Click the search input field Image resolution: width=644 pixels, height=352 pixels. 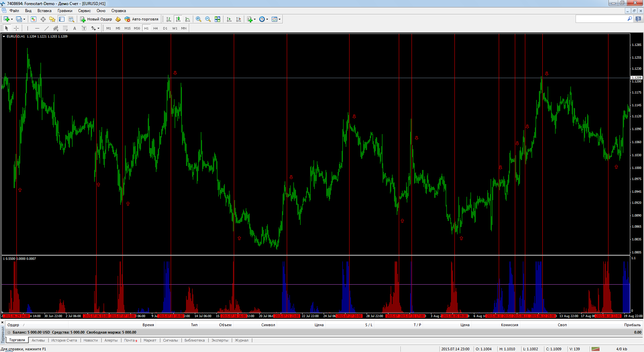pos(600,19)
